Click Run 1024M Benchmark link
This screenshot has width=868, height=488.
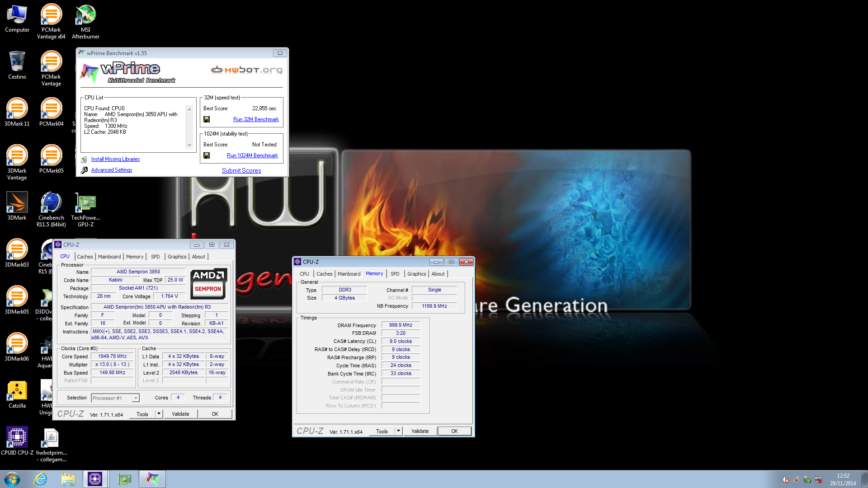[252, 155]
